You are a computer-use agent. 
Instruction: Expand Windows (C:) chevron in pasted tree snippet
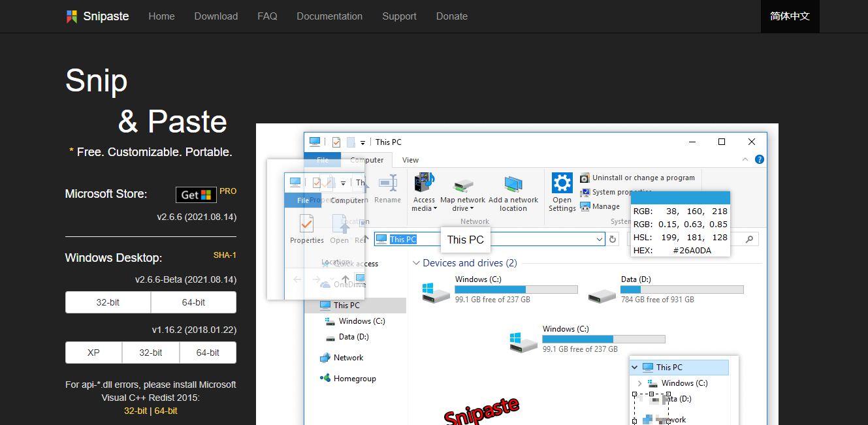(639, 383)
